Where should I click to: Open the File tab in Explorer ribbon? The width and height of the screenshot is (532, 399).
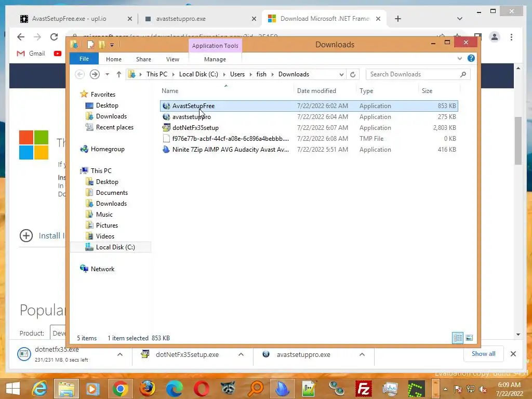coord(84,59)
